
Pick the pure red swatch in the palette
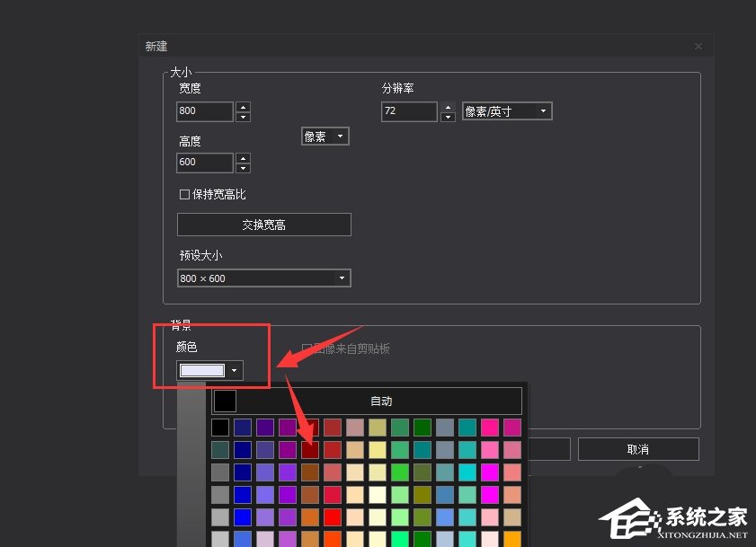point(333,517)
